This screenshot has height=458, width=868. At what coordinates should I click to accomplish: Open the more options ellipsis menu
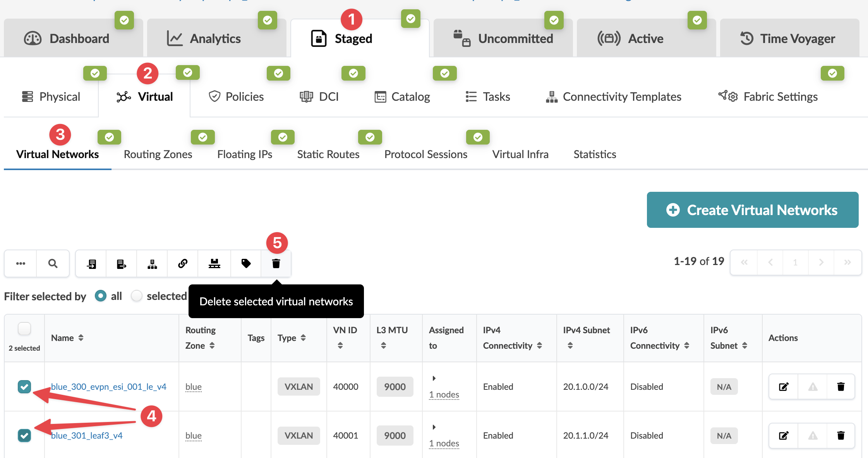pos(20,263)
